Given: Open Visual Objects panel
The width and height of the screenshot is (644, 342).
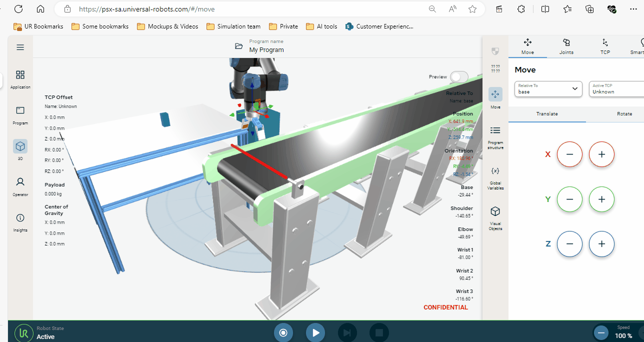Looking at the screenshot, I should 495,218.
